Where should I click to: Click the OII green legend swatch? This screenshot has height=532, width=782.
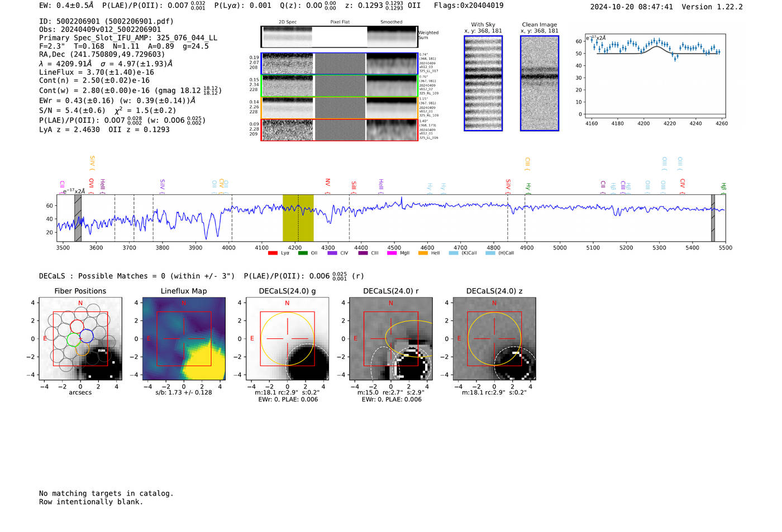pos(303,253)
